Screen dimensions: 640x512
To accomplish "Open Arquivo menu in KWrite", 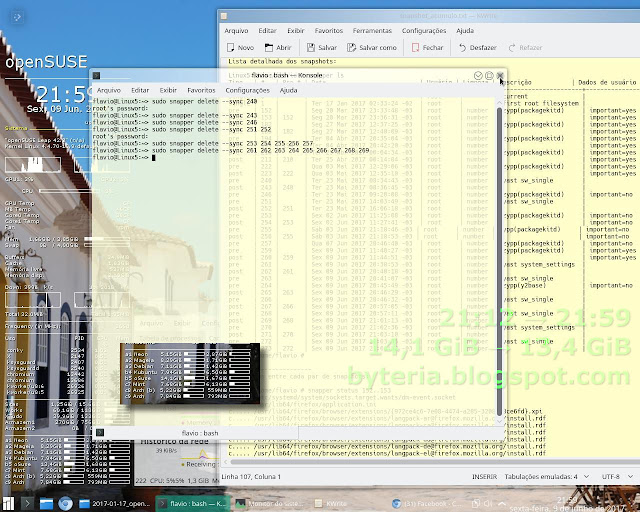I will pyautogui.click(x=236, y=31).
